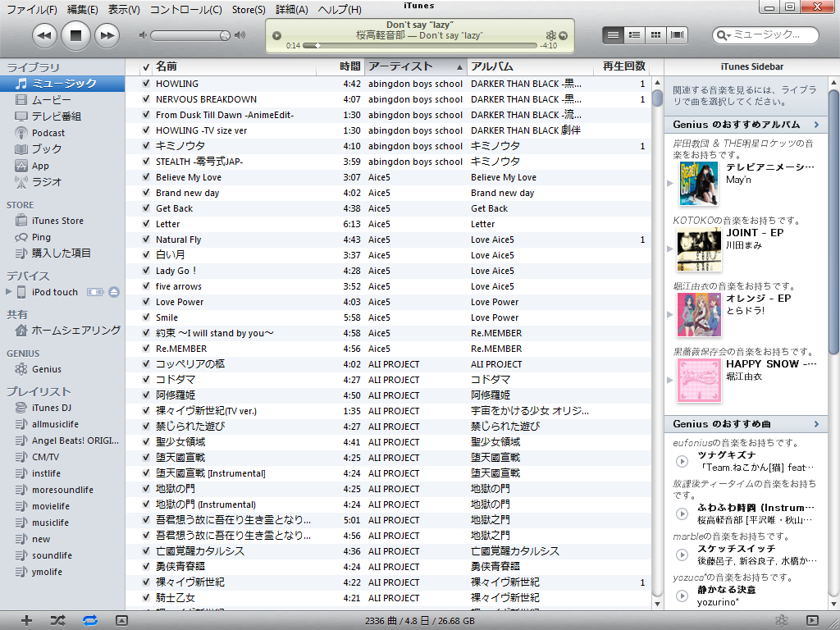Click Genius icon in the now-playing display
The image size is (840, 630).
pyautogui.click(x=550, y=35)
